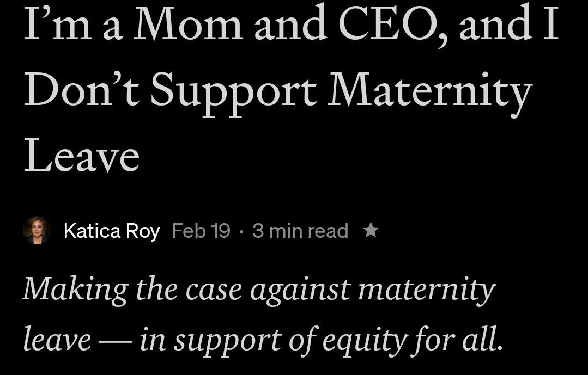Open Katica Roy's profile photo

[36, 231]
